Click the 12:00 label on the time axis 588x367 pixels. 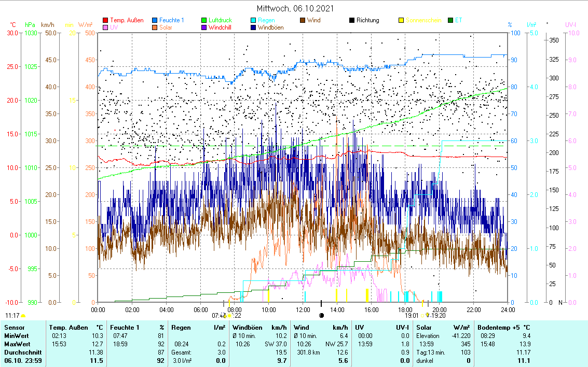point(303,309)
